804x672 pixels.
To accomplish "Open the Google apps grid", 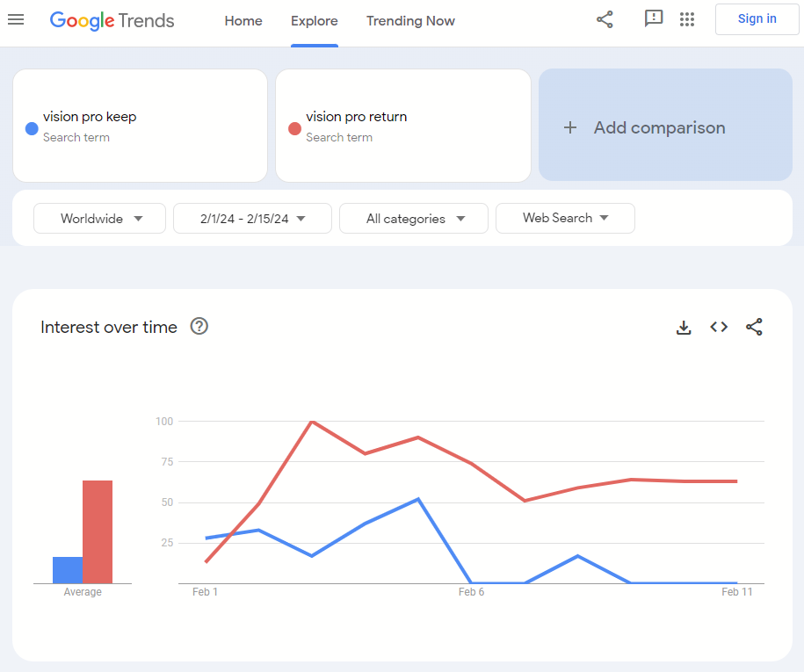I will click(x=687, y=19).
